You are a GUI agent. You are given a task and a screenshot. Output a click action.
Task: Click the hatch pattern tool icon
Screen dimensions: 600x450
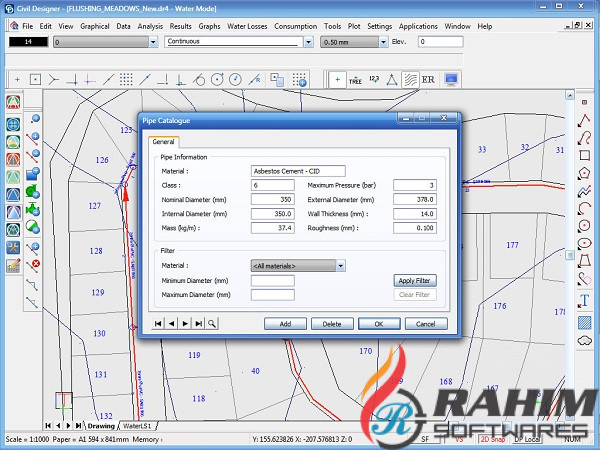pos(583,322)
